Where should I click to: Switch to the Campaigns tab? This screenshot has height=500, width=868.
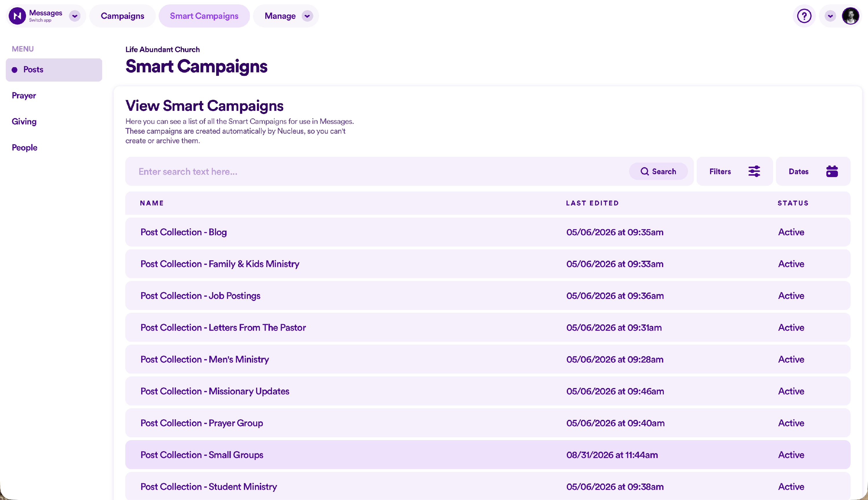click(x=122, y=16)
